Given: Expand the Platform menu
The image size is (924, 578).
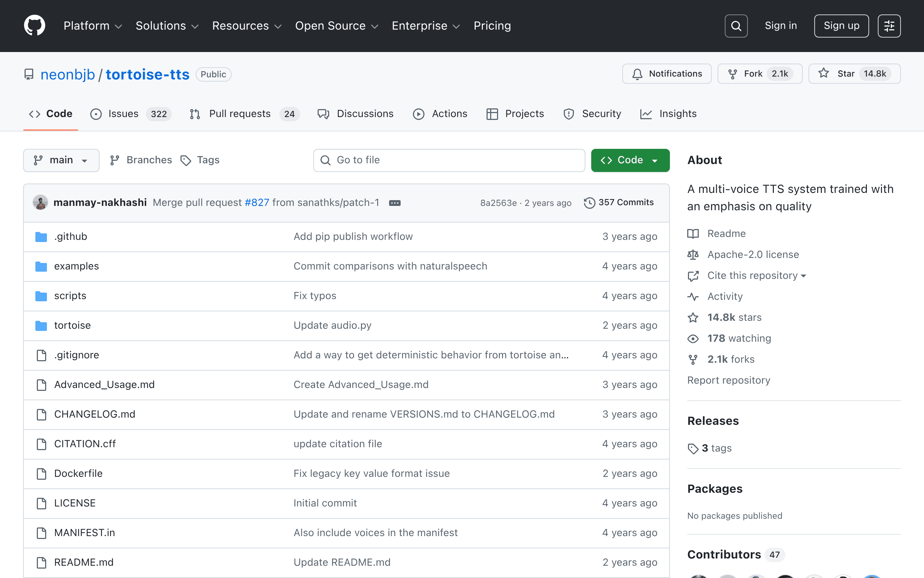Looking at the screenshot, I should tap(93, 26).
